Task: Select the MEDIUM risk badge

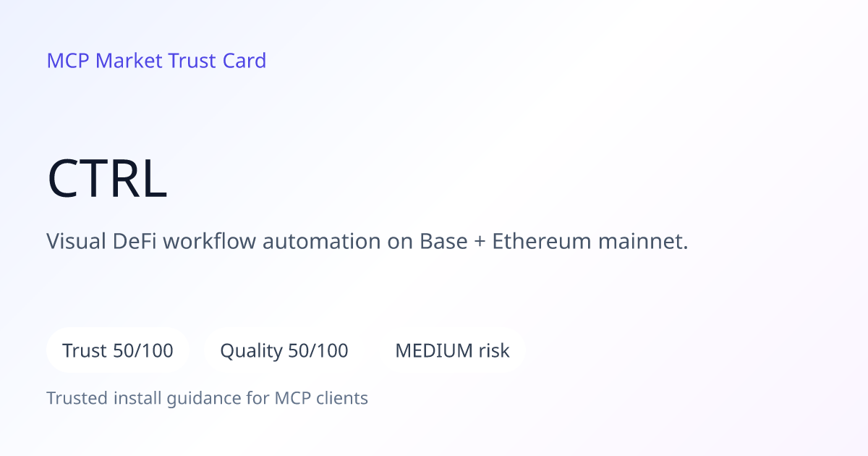Action: tap(452, 351)
